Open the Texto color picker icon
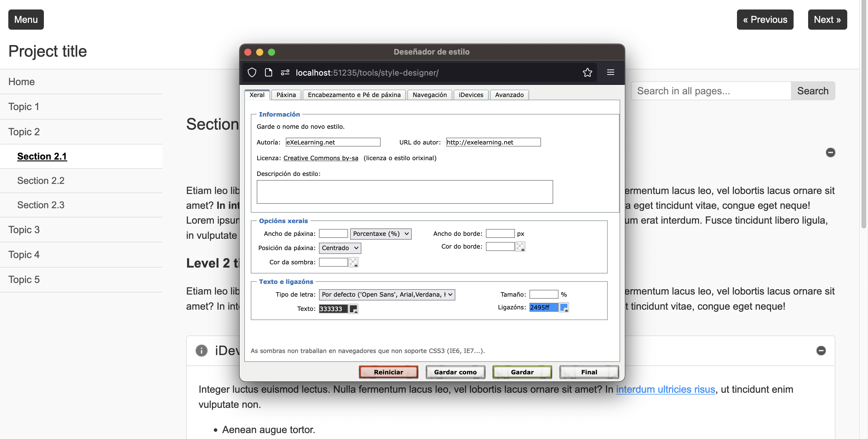Image resolution: width=868 pixels, height=439 pixels. coord(353,308)
